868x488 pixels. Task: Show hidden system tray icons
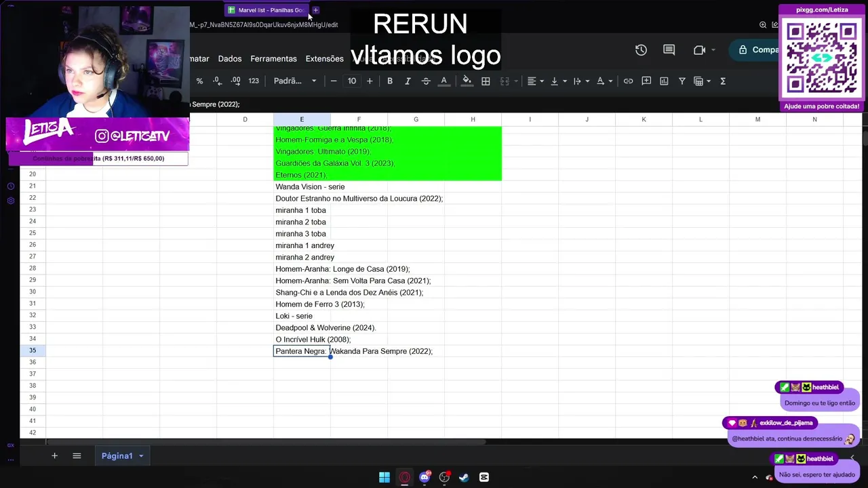[755, 477]
